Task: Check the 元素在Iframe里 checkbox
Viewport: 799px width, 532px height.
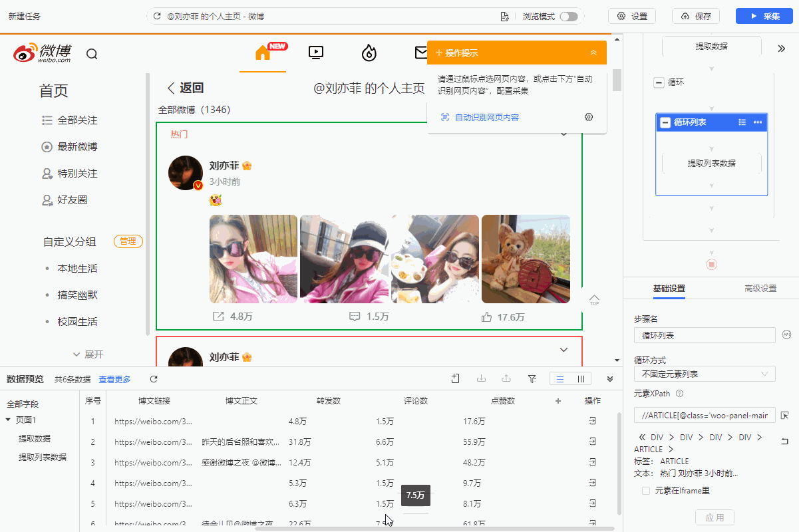Action: pos(645,491)
